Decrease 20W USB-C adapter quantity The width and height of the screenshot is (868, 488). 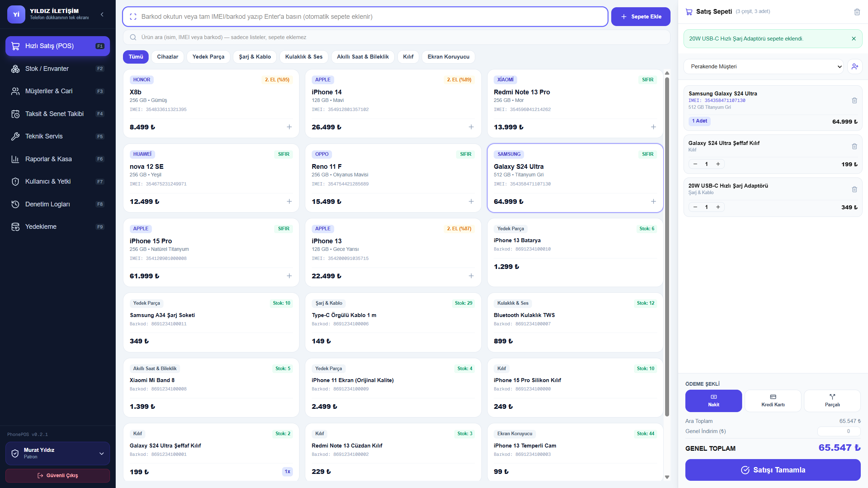(x=695, y=207)
